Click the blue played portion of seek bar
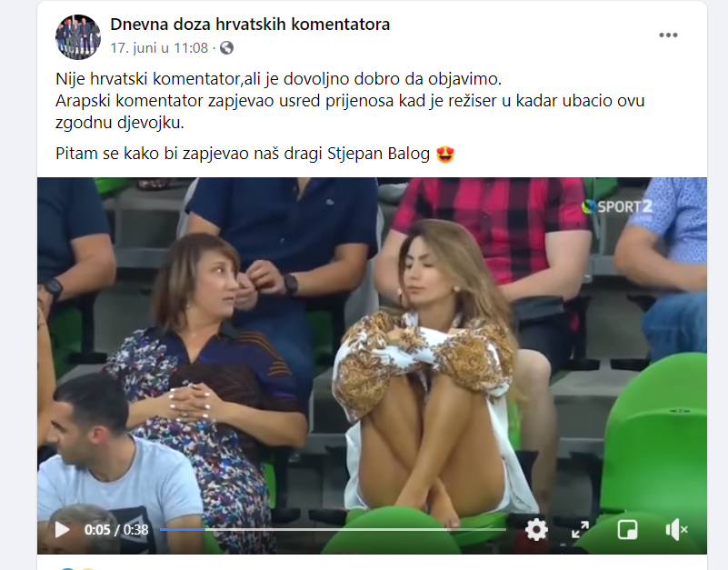The height and width of the screenshot is (570, 728). coord(183,530)
